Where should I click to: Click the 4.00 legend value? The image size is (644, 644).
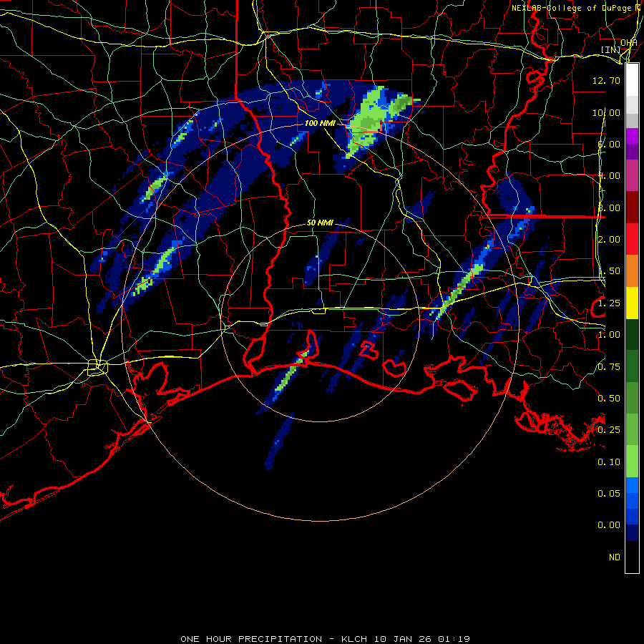tap(609, 176)
